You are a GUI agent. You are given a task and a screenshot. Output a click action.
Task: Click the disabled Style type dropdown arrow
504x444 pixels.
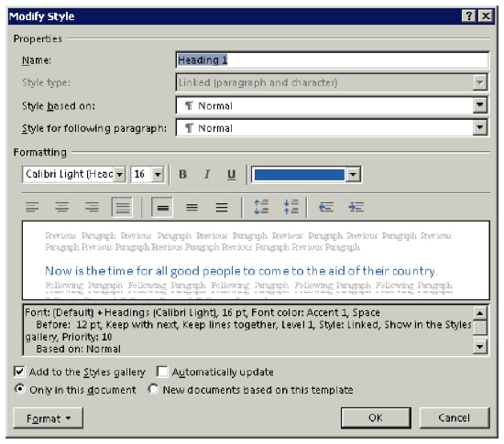pyautogui.click(x=479, y=82)
